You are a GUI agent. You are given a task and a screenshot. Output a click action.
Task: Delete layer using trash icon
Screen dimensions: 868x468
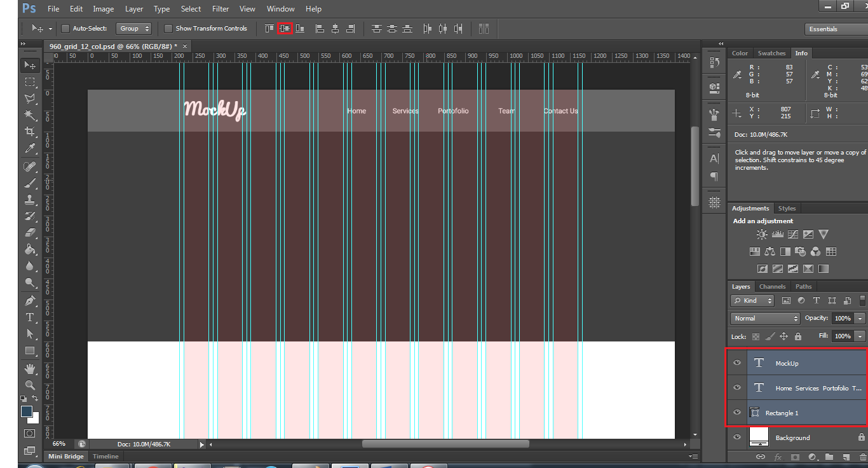(862, 457)
